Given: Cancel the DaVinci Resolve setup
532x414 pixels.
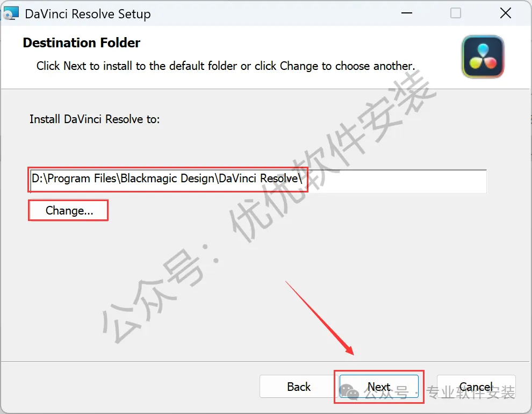Looking at the screenshot, I should pyautogui.click(x=476, y=387).
